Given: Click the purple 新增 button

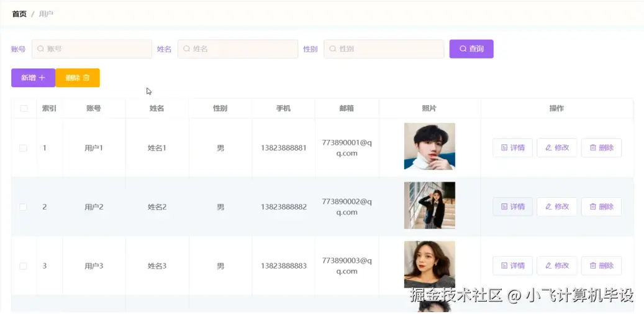Looking at the screenshot, I should click(x=34, y=78).
